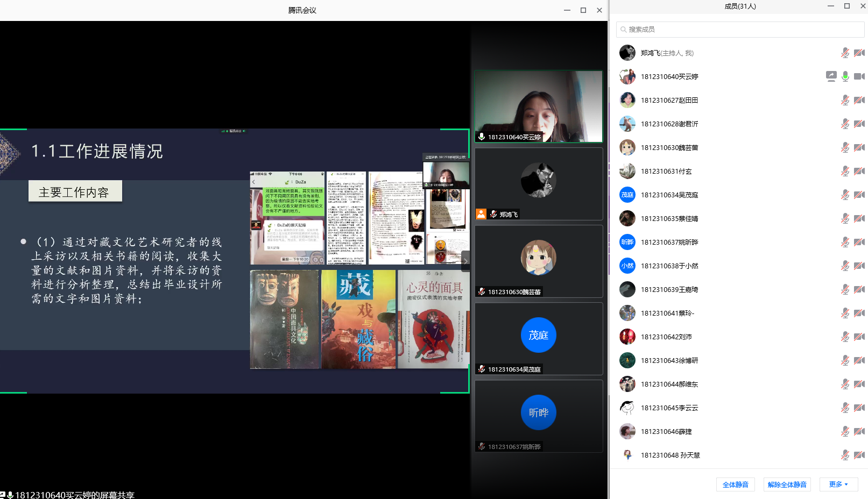Click screen-share icon next to 1812310640买云婷

tap(831, 76)
